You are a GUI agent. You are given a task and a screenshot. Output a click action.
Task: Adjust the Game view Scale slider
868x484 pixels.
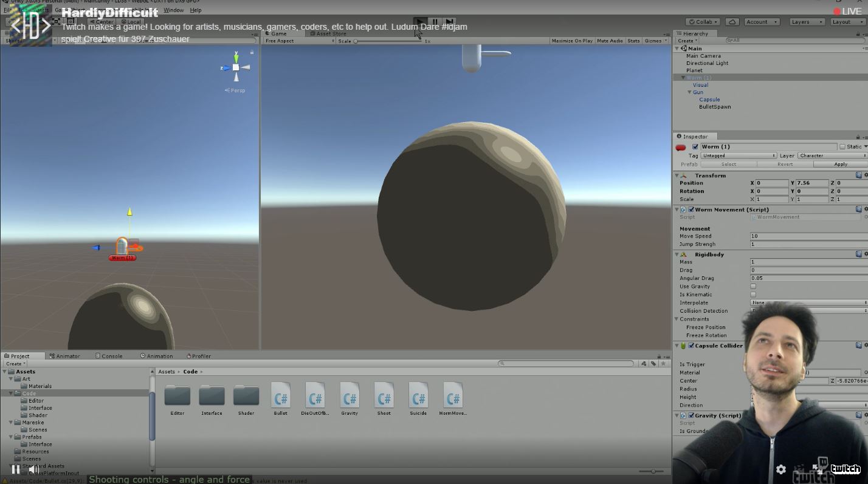389,41
